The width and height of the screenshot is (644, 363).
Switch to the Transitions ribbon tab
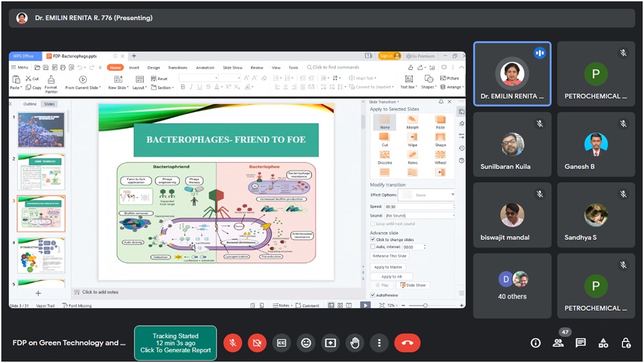(x=178, y=67)
